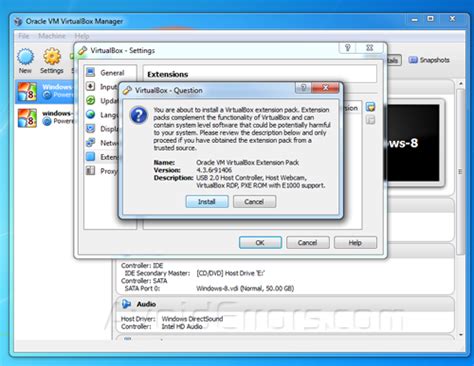Image resolution: width=474 pixels, height=366 pixels.
Task: Select the first Windows 8 VM entry
Action: [45, 91]
